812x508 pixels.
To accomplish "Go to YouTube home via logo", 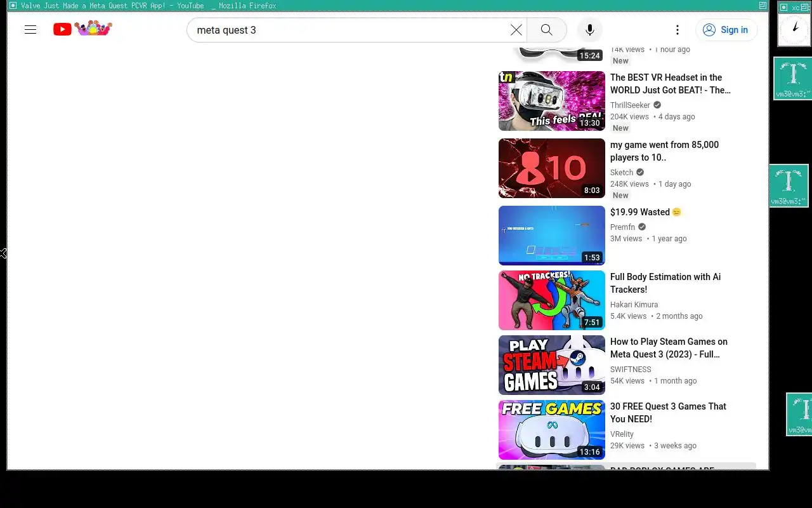I will (x=82, y=29).
